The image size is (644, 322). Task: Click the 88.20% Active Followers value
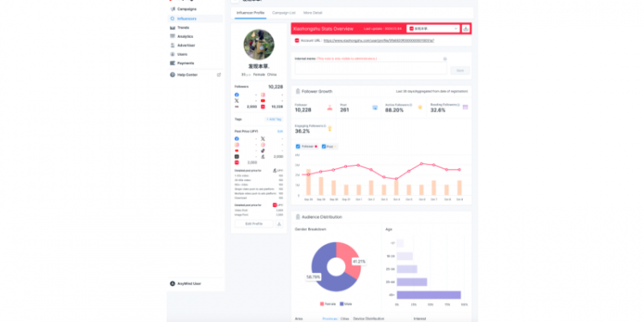(394, 110)
